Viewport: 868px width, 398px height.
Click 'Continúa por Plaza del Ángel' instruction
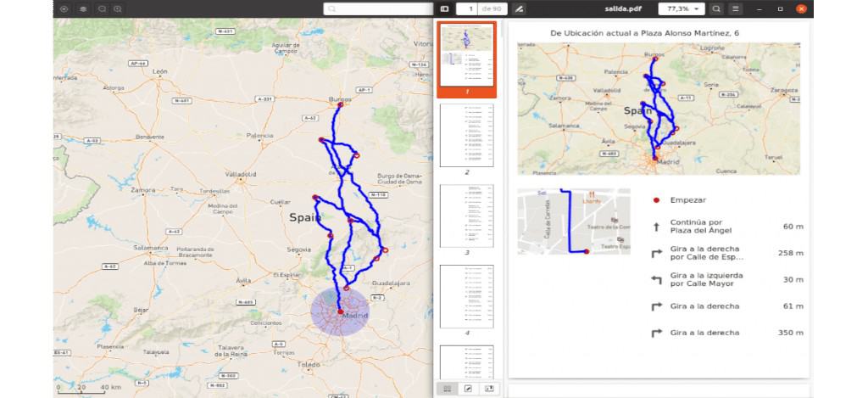pyautogui.click(x=701, y=227)
